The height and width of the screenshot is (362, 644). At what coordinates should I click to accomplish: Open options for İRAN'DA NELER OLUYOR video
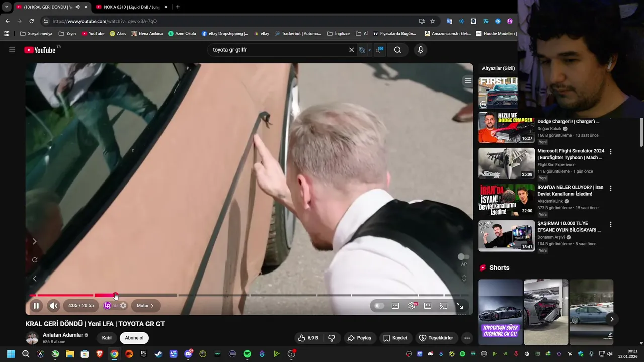tap(611, 188)
